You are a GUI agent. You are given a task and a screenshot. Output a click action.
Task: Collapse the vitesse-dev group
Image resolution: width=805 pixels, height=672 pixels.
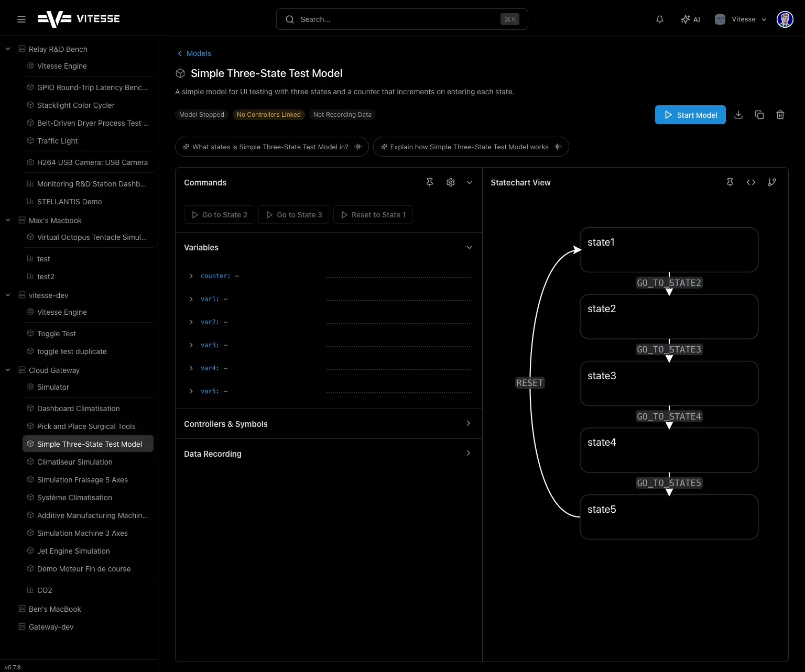coord(8,295)
